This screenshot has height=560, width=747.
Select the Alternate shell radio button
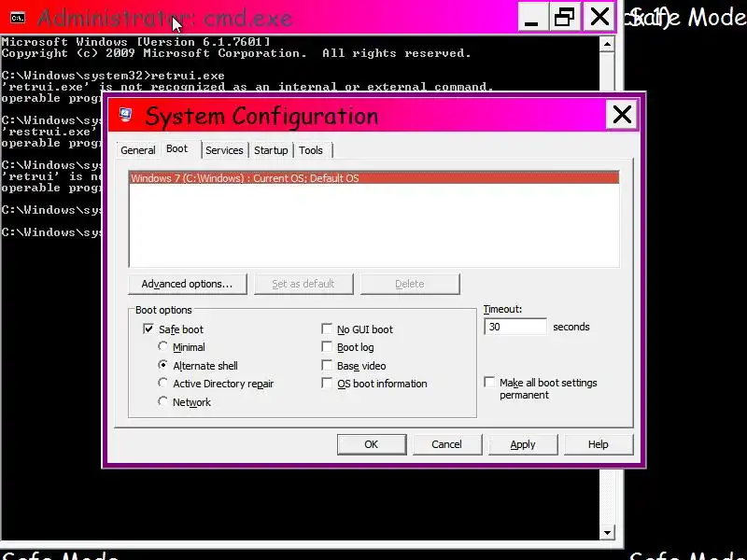162,365
